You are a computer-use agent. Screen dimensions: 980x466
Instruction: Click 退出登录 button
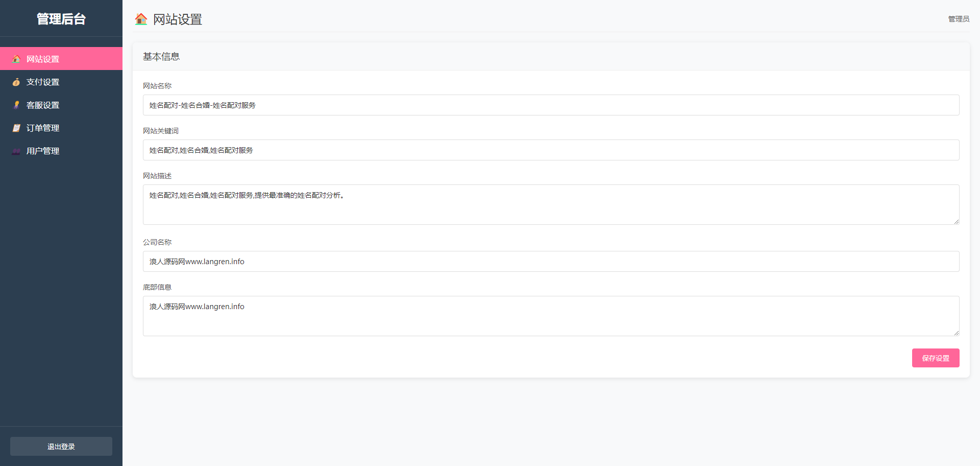[61, 446]
